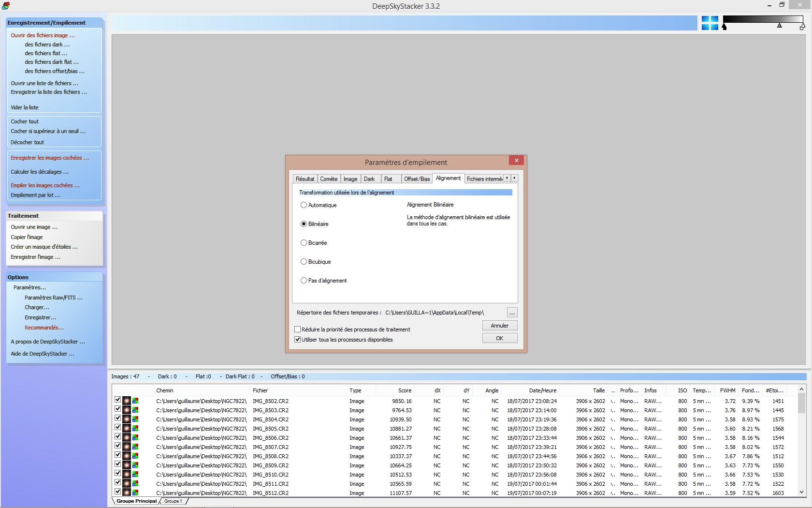Click Enregistrer les images cochées
The height and width of the screenshot is (508, 812).
pos(49,158)
